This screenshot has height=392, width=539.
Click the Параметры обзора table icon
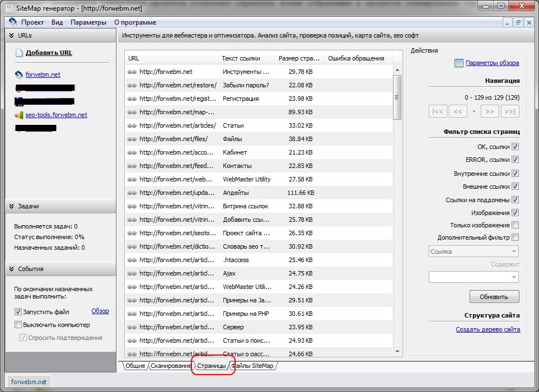click(x=459, y=63)
